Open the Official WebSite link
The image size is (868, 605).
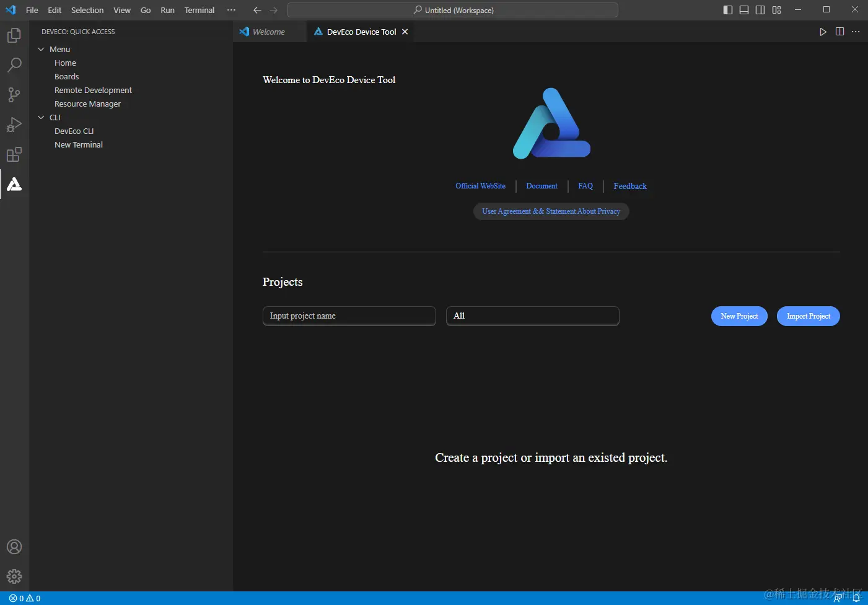click(x=480, y=186)
